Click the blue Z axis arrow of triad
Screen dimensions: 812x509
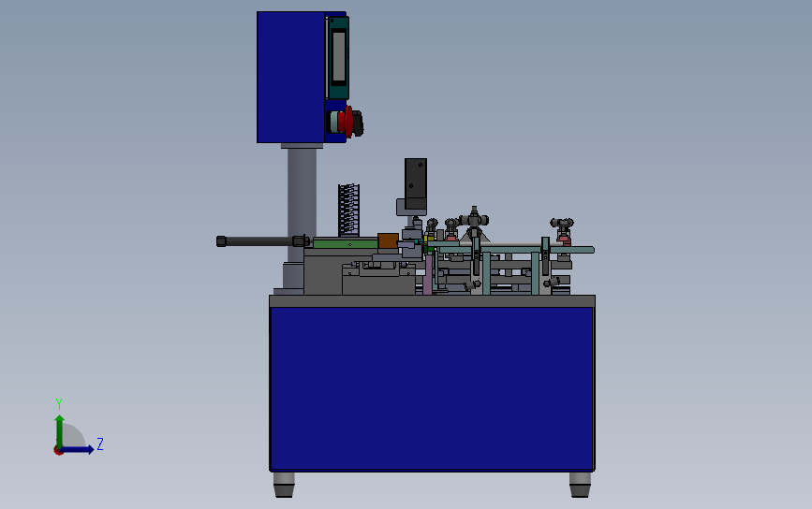pos(78,449)
